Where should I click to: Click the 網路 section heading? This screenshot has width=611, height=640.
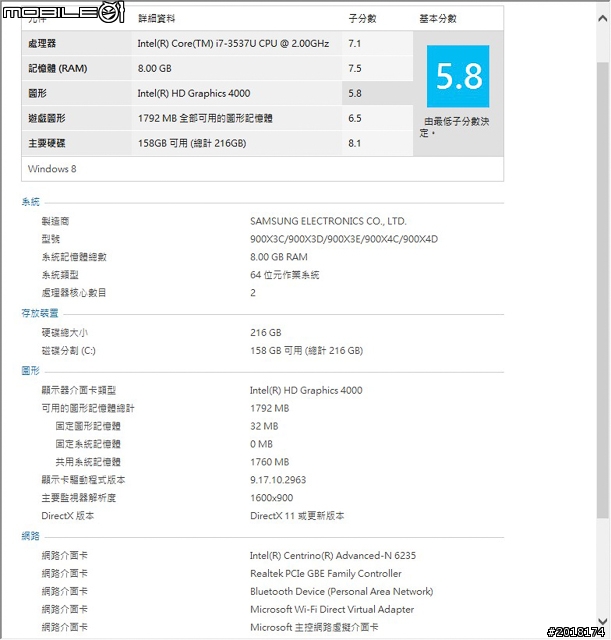31,536
